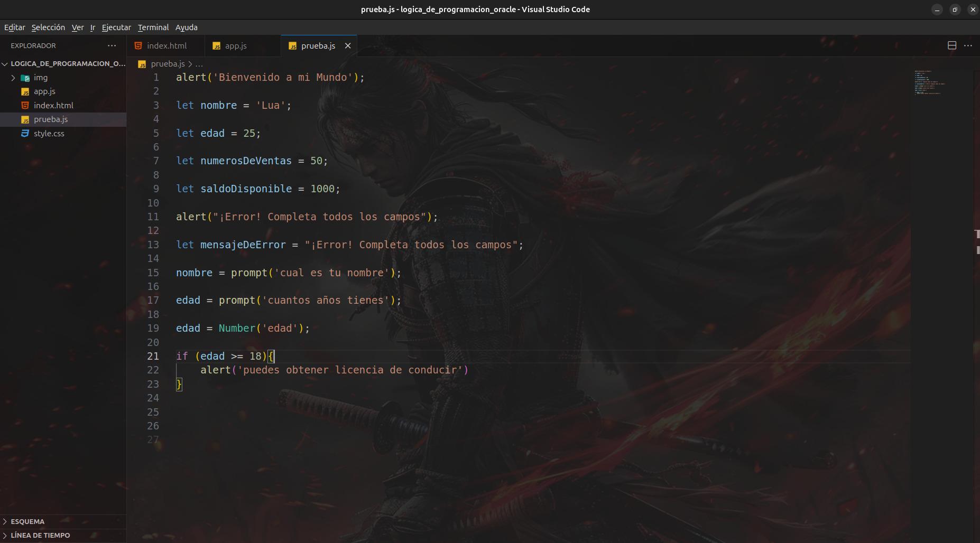Click the img folder icon

pos(25,78)
